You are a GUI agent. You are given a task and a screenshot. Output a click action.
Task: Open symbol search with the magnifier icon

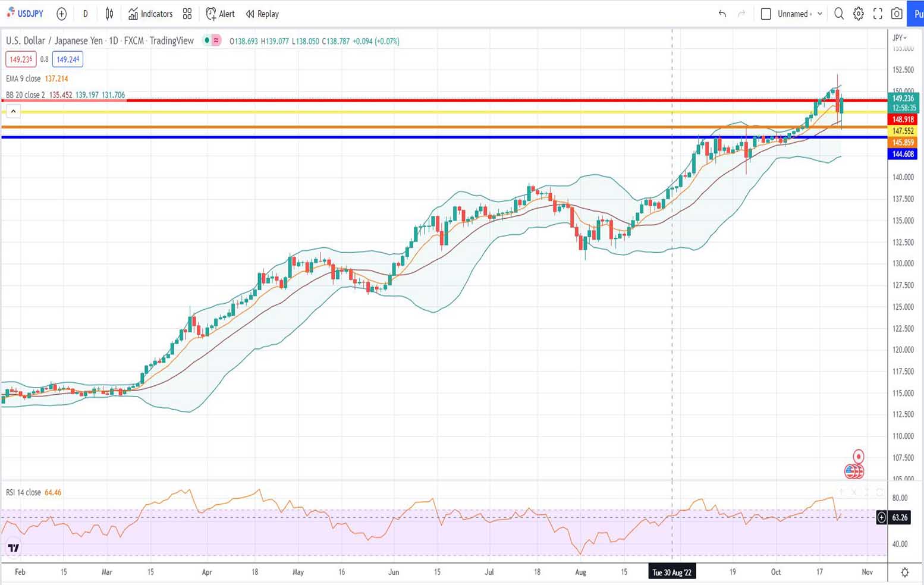(838, 14)
